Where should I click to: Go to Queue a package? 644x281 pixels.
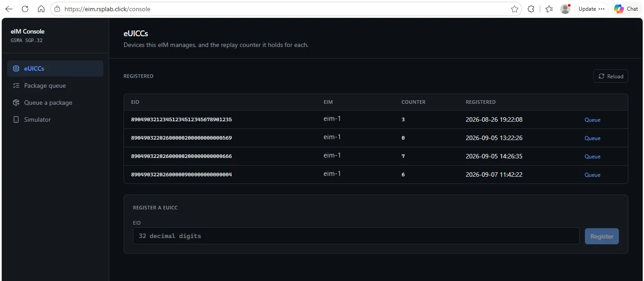55,102
